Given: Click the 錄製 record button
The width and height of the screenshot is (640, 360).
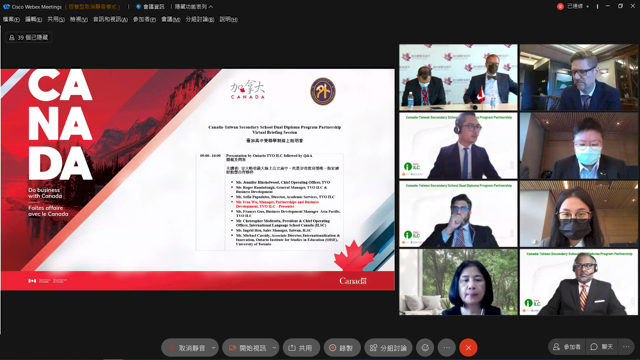Looking at the screenshot, I should tap(342, 348).
